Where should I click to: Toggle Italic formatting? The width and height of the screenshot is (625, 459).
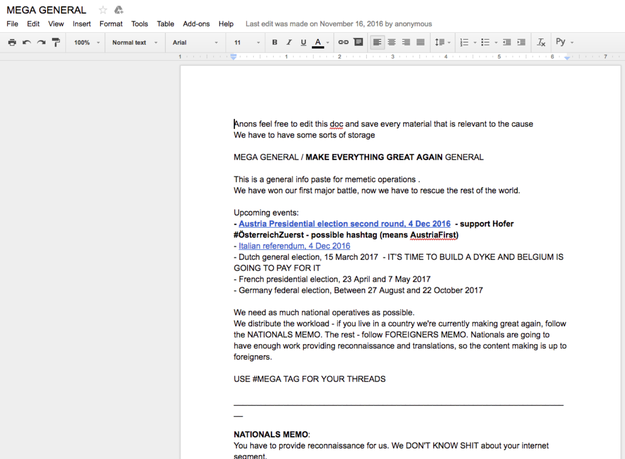point(289,43)
